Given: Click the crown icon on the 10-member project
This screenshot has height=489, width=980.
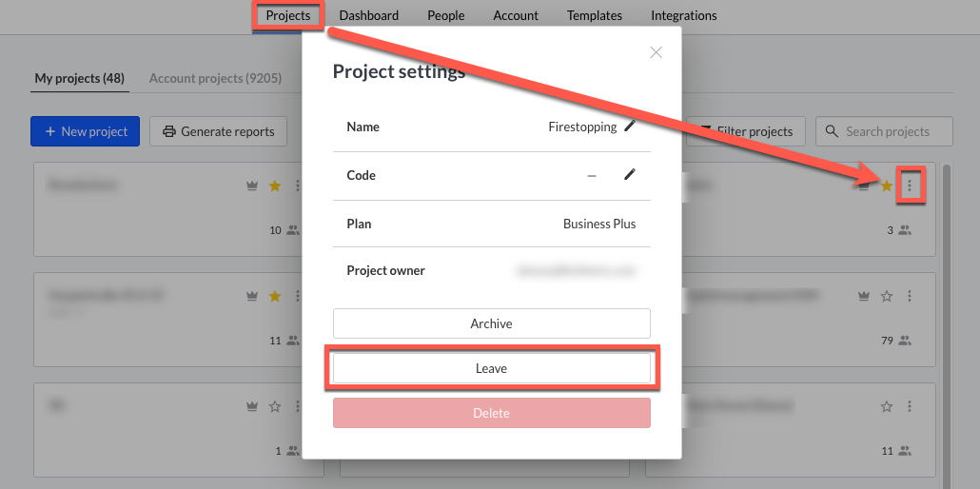Looking at the screenshot, I should [252, 186].
